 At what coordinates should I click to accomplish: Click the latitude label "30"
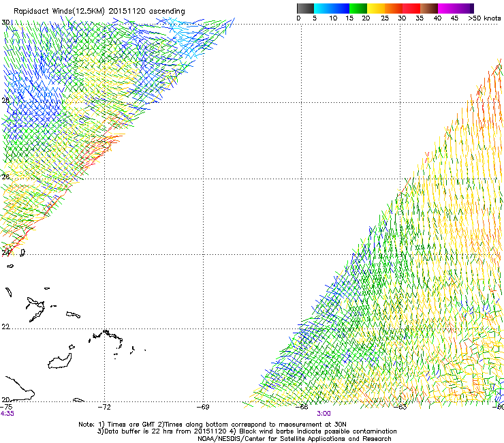click(x=5, y=22)
